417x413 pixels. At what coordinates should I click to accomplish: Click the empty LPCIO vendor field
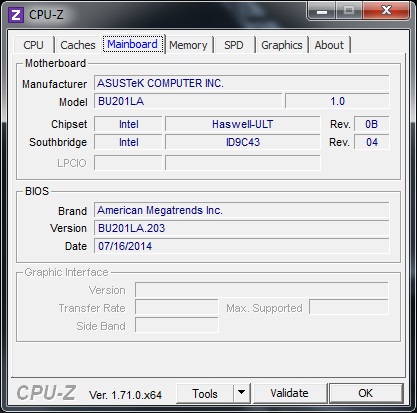[x=128, y=163]
